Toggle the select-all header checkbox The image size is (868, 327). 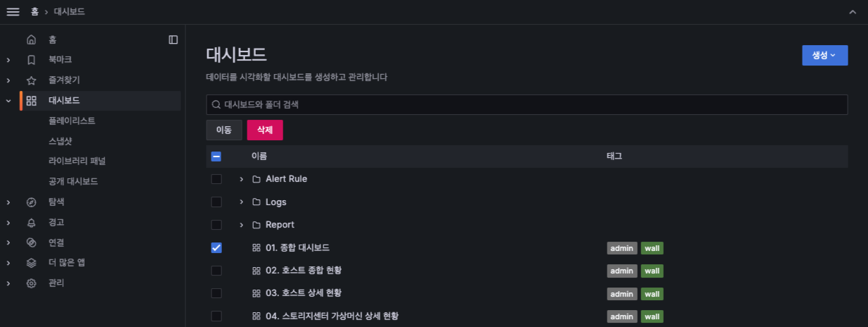pos(216,156)
